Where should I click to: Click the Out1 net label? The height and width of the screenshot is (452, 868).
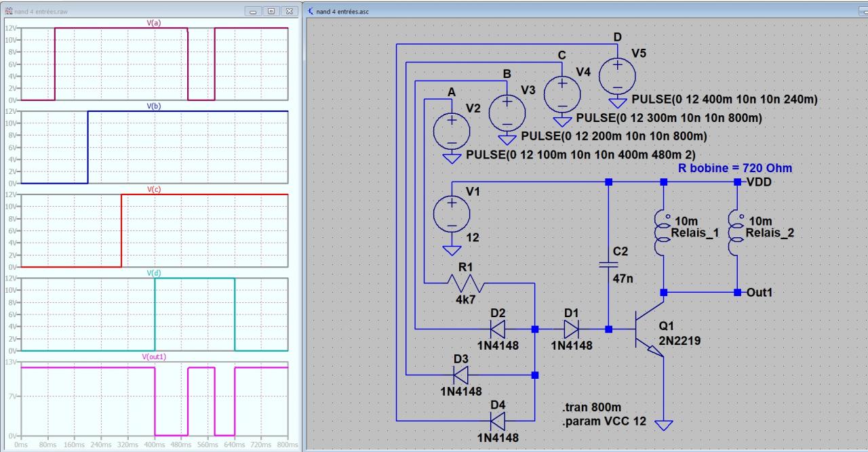[x=759, y=292]
